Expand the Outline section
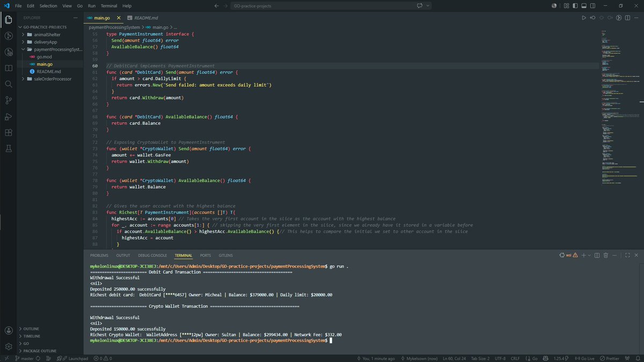This screenshot has width=644, height=362. [x=51, y=329]
